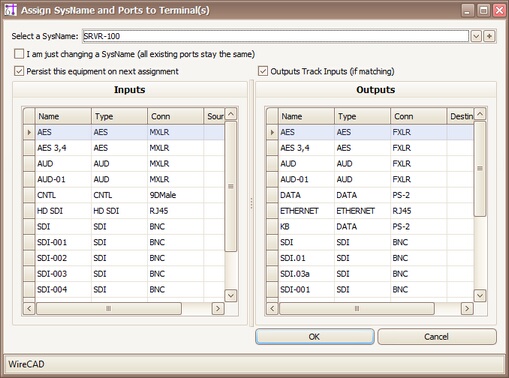509x378 pixels.
Task: Click the Cancel button
Action: 437,337
